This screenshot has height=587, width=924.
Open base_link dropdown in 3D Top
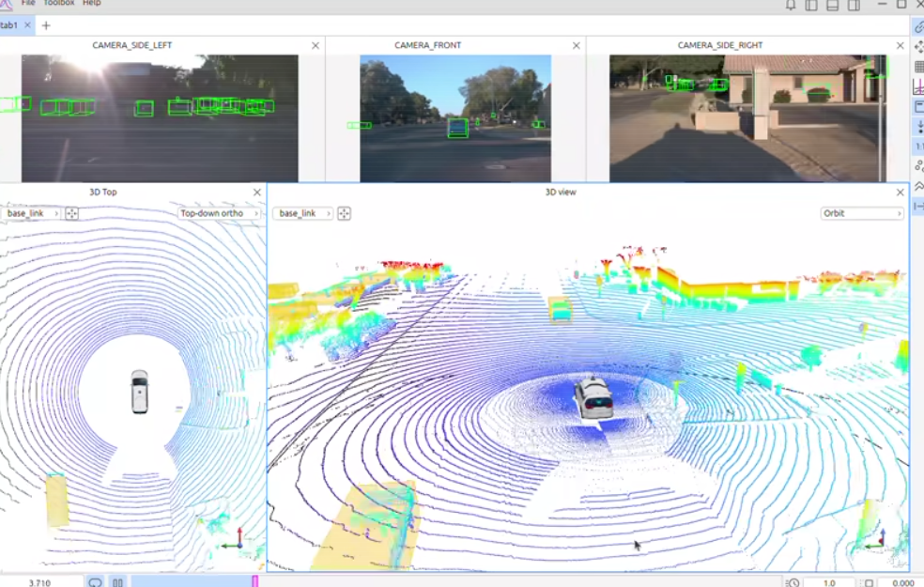click(x=31, y=213)
